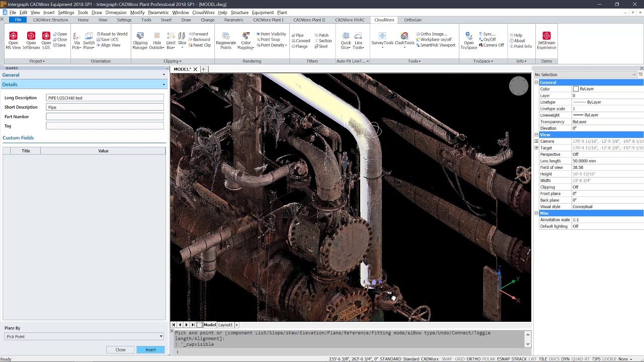Toggle TruSpace On/Off
The height and width of the screenshot is (362, 644).
(x=487, y=40)
